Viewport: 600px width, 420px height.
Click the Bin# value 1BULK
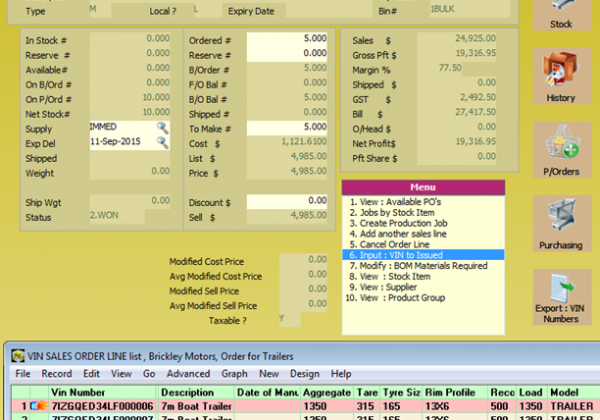tap(470, 9)
